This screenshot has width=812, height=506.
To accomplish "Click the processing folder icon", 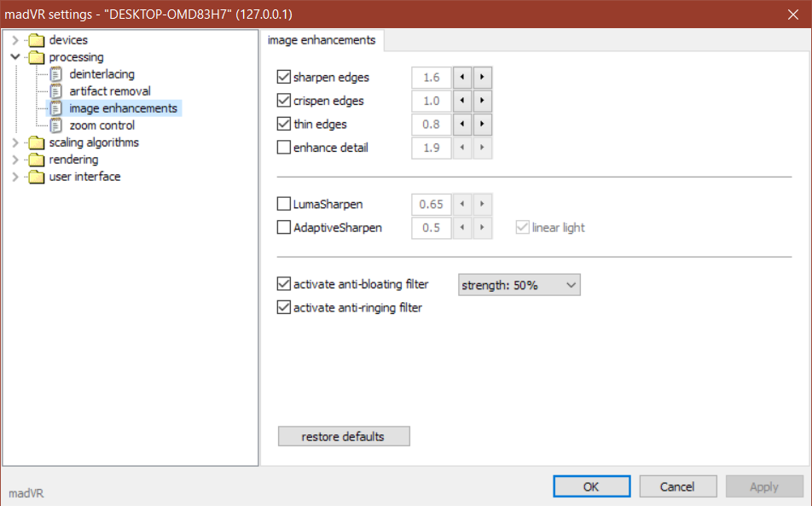I will coord(36,57).
